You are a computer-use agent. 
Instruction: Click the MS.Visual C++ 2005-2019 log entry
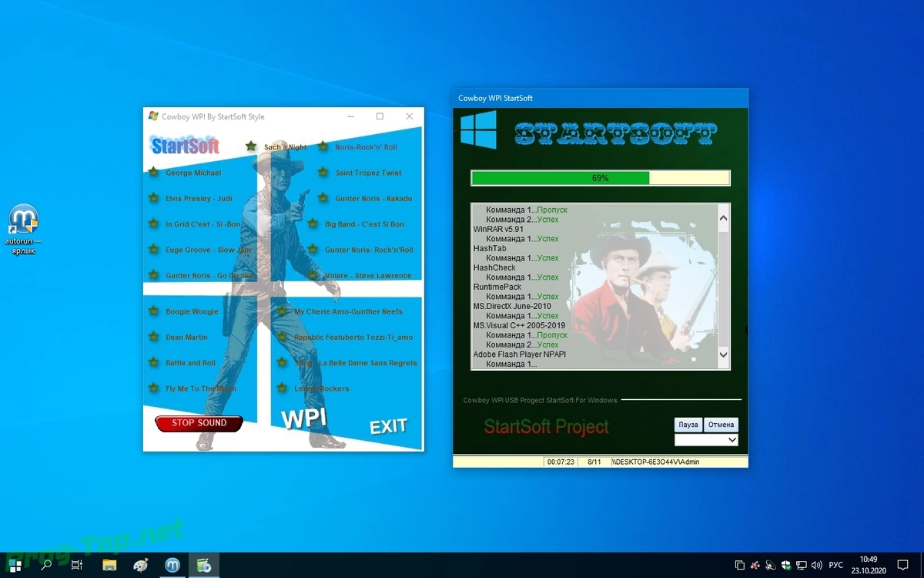pos(519,325)
